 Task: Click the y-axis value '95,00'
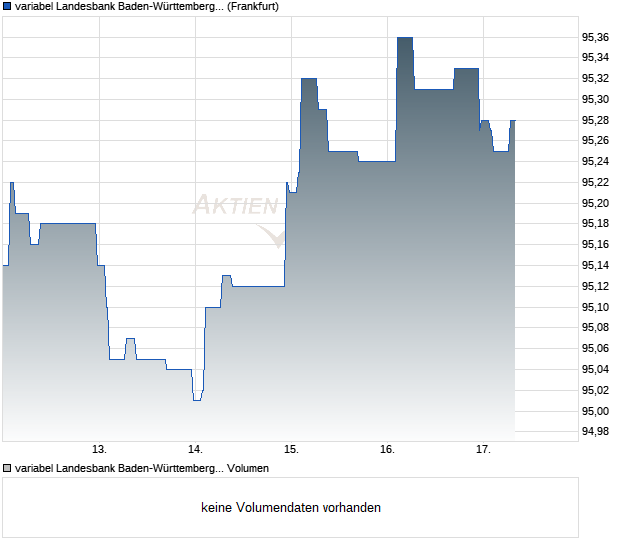(x=595, y=411)
